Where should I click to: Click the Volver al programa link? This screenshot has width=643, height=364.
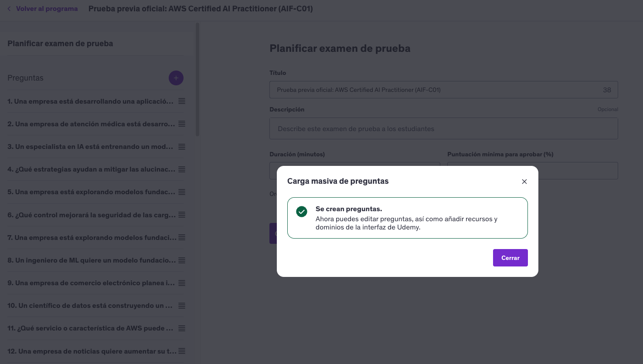click(47, 9)
